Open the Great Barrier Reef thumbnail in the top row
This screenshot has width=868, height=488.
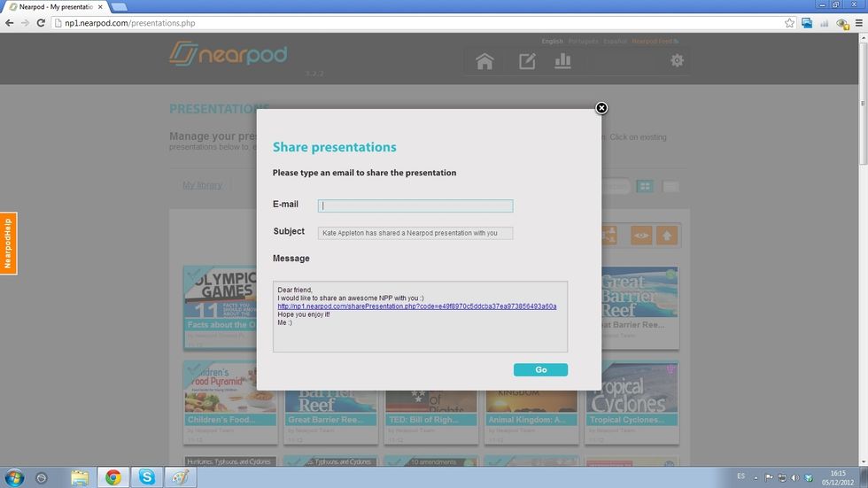pos(639,307)
